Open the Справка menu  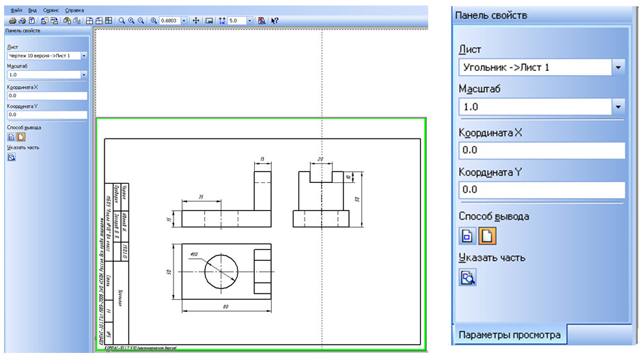(x=74, y=10)
